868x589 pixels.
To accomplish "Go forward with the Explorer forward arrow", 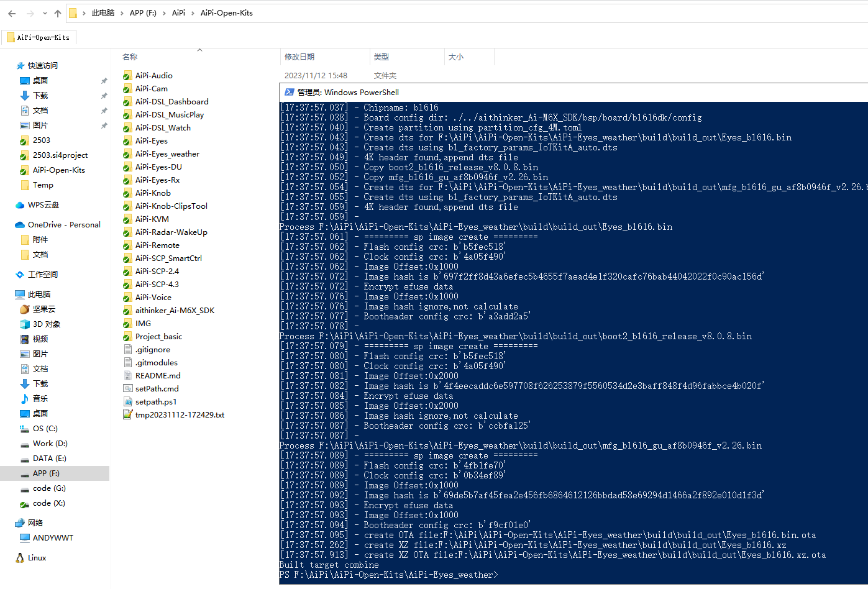I will click(30, 13).
